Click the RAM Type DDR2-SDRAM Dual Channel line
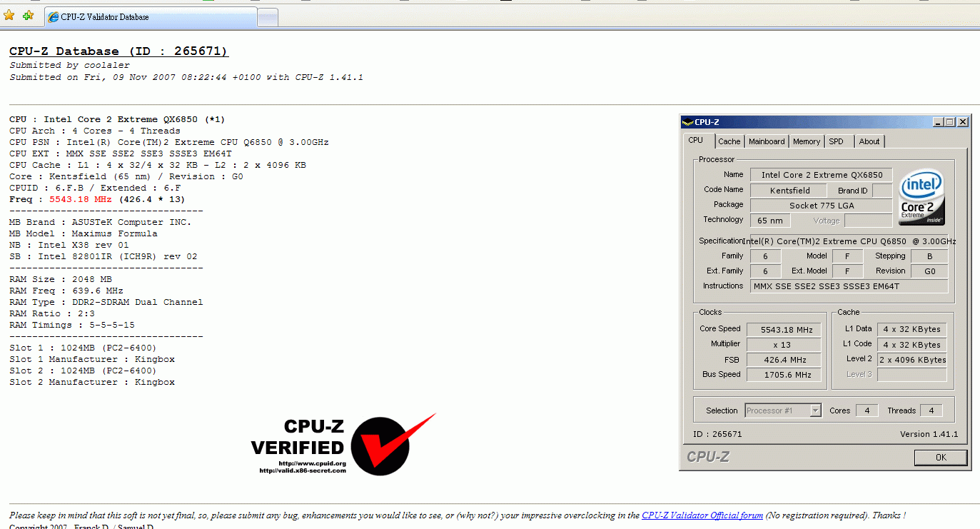The width and height of the screenshot is (980, 529). pos(106,302)
